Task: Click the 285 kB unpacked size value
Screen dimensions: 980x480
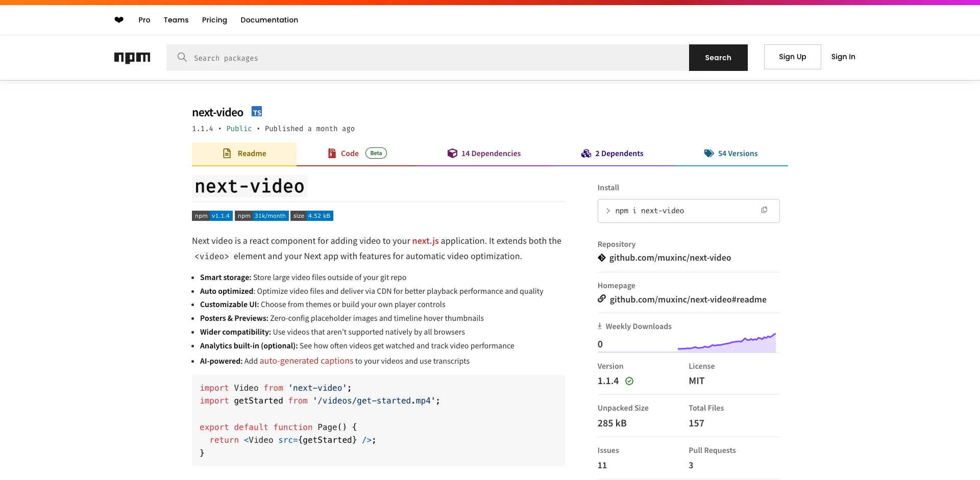Action: point(612,423)
